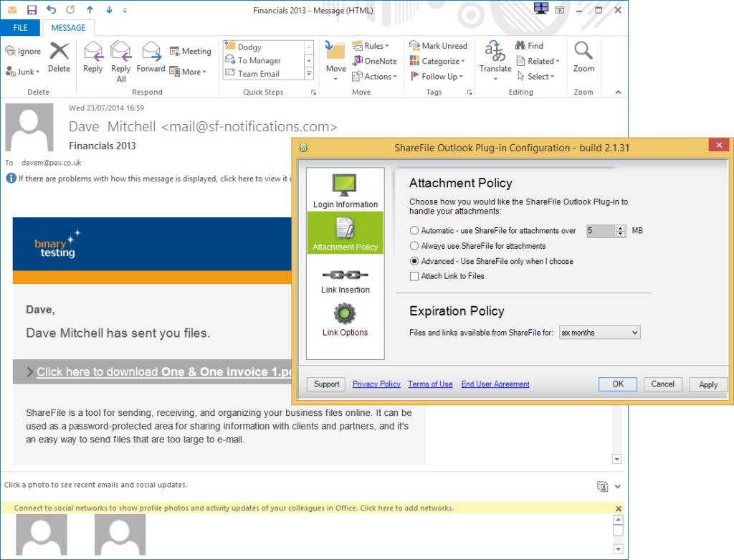The width and height of the screenshot is (734, 560).
Task: Open the Privacy Policy link
Action: click(376, 384)
